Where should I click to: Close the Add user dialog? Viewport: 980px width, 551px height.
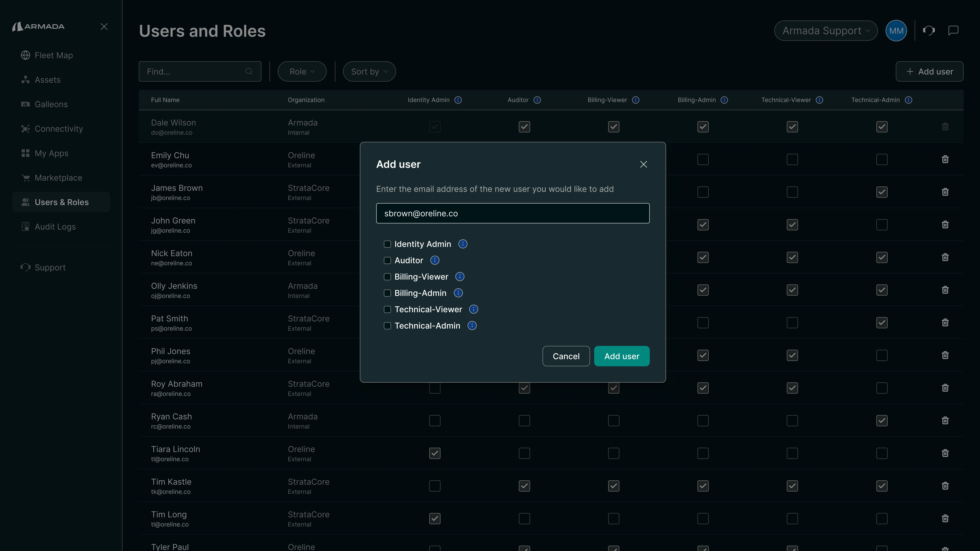(x=643, y=164)
